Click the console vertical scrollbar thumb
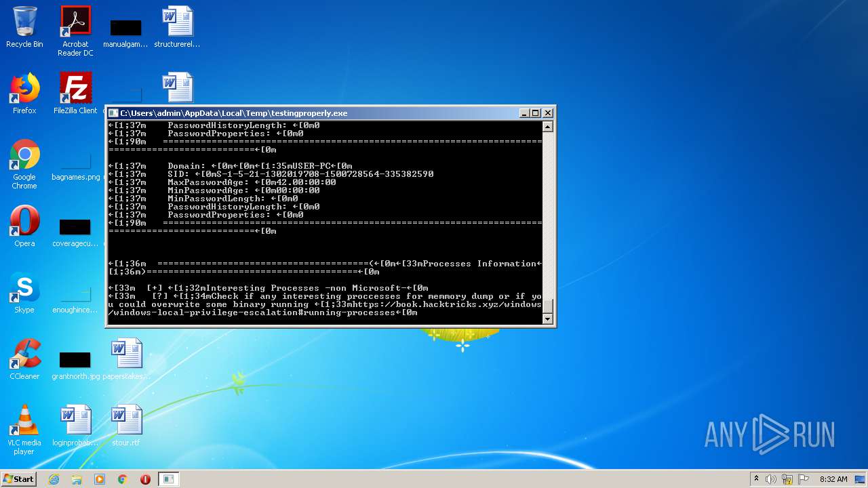 548,306
